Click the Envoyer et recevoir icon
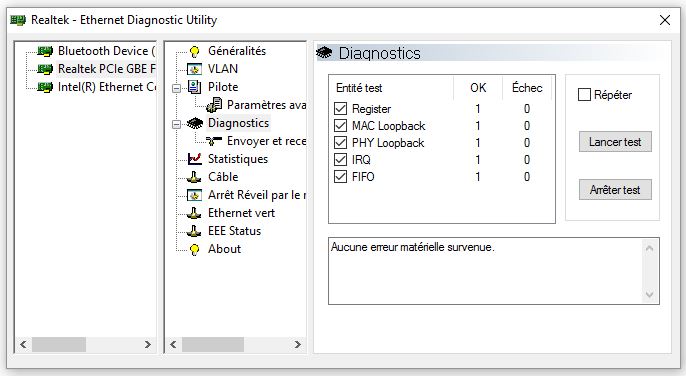 click(214, 141)
